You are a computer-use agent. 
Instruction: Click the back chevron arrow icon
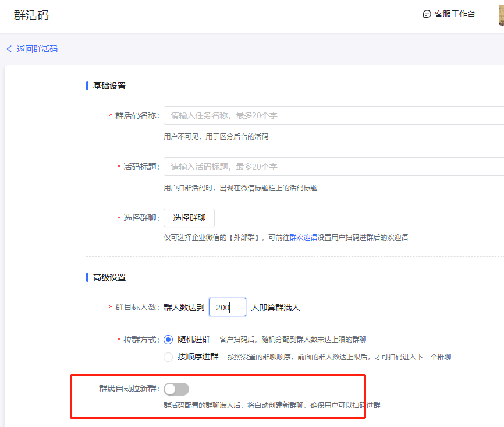point(9,49)
